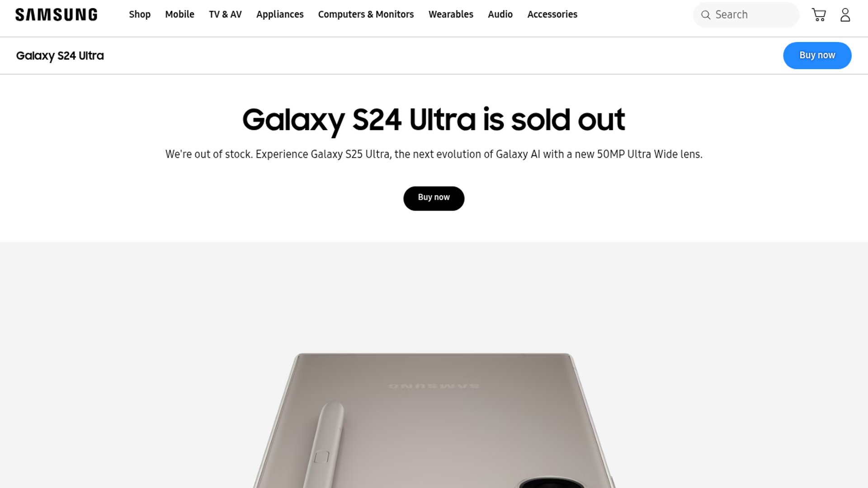Click the Galaxy S24 Ultra sub-nav title
This screenshot has width=868, height=488.
pos(60,56)
